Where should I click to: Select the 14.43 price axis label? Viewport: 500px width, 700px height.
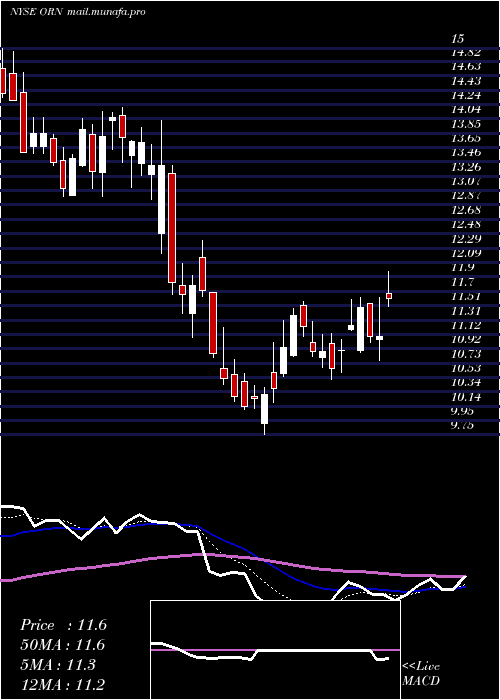466,81
